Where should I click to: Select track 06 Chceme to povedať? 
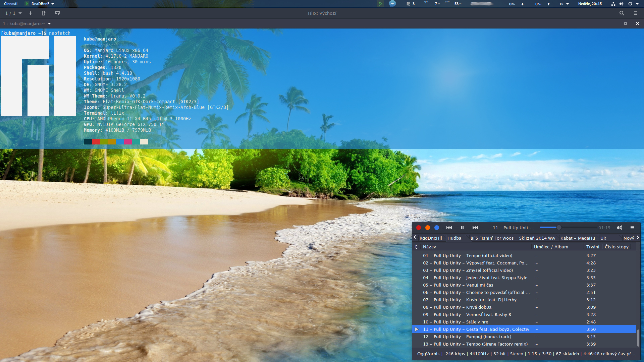tap(524, 292)
